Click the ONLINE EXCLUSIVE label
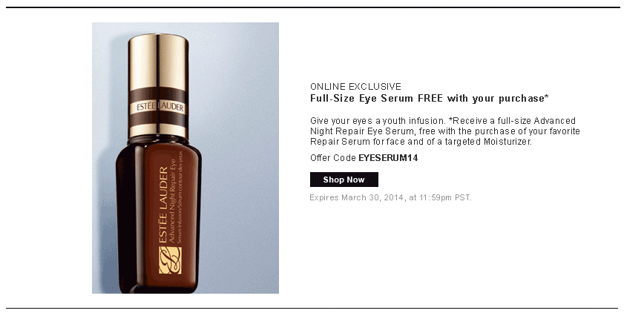Viewport: 644px width, 322px height. pyautogui.click(x=355, y=87)
